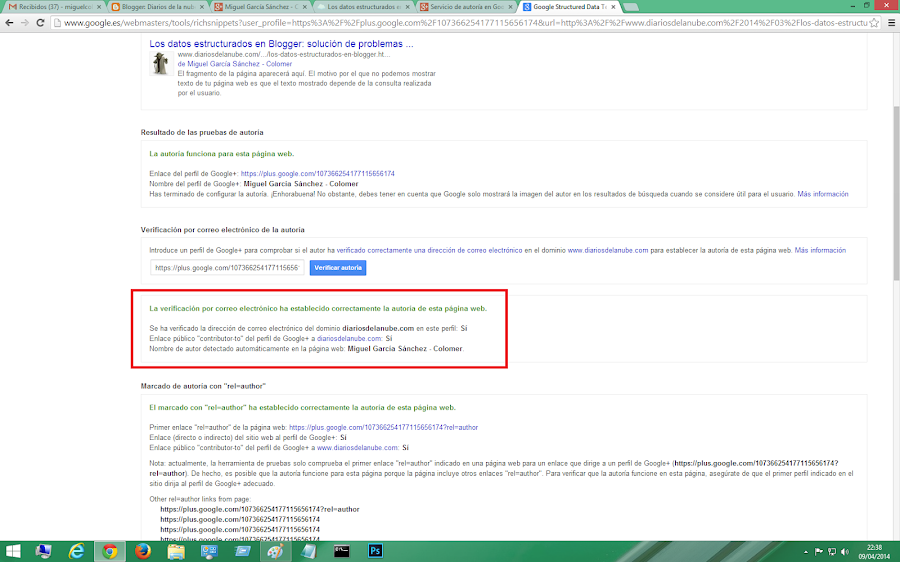Click the Verificar autoría button
Viewport: 900px width, 562px height.
click(338, 268)
